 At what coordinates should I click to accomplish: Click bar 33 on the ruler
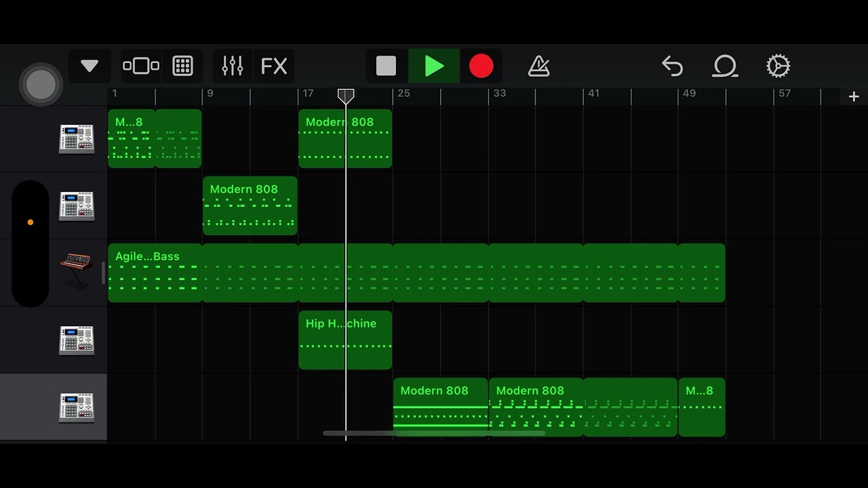tap(500, 94)
